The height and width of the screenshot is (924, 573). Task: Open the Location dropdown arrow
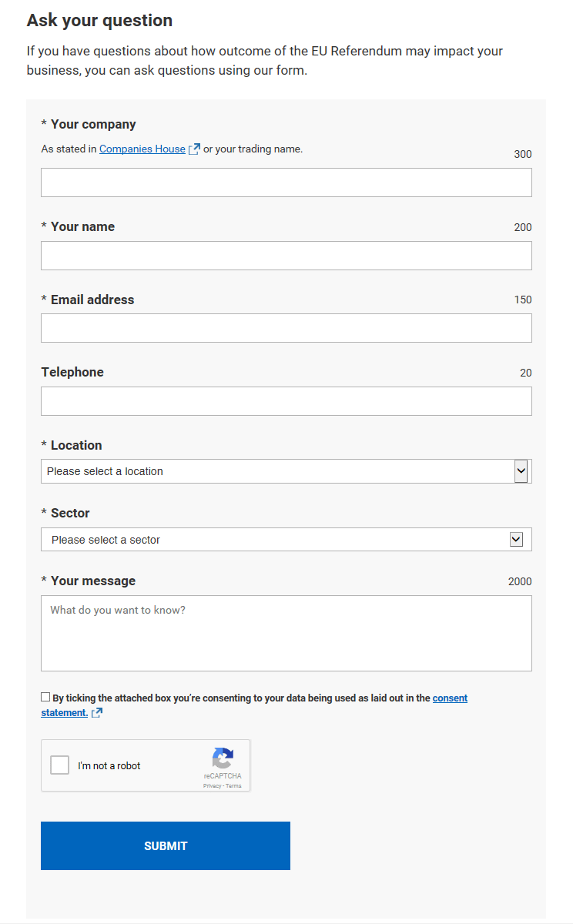pos(521,471)
